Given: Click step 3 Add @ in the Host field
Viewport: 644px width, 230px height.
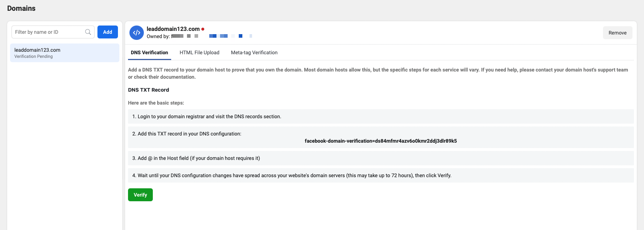Looking at the screenshot, I should pos(381,158).
